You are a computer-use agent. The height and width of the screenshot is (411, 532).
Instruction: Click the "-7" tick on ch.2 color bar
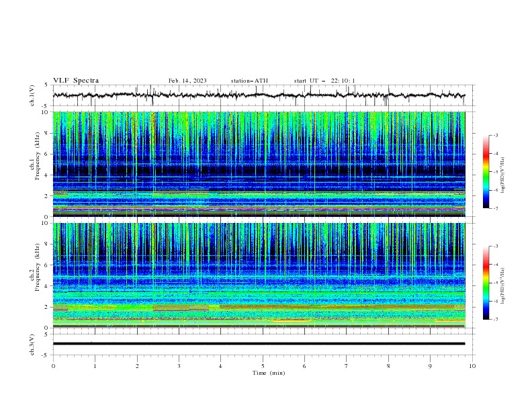495,320
